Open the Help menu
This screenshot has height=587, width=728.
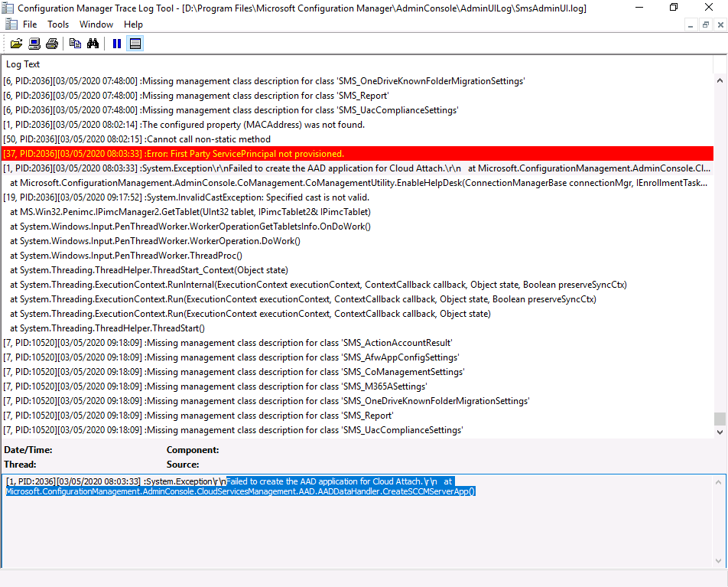tap(133, 24)
